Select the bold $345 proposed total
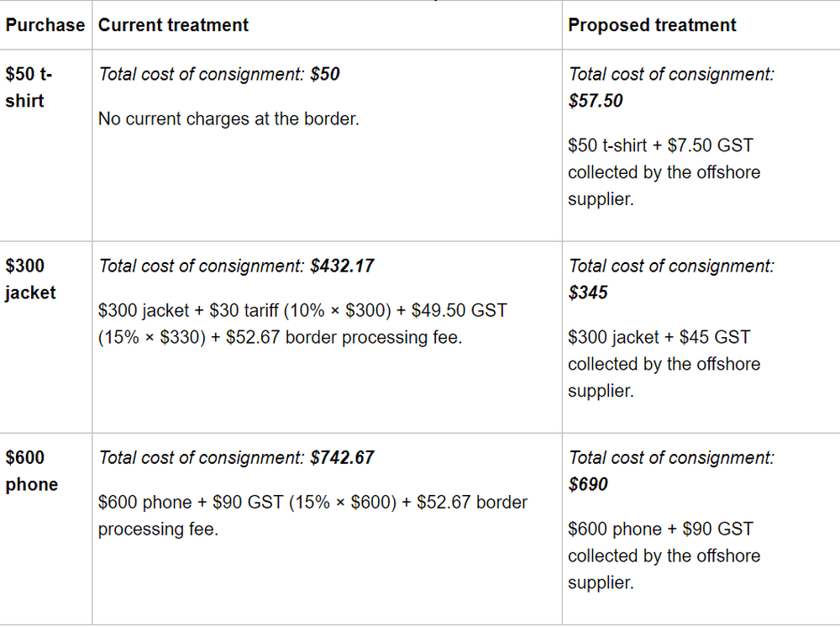Viewport: 840px width, 627px height. point(588,292)
